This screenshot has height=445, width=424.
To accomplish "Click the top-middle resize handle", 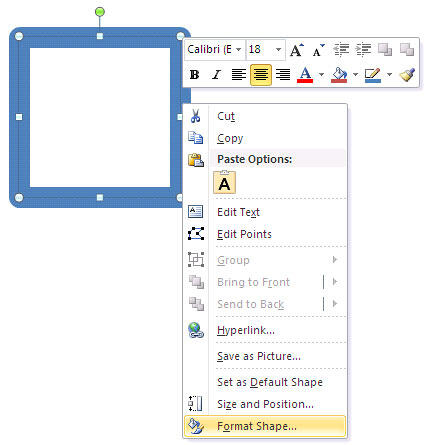I will [100, 36].
